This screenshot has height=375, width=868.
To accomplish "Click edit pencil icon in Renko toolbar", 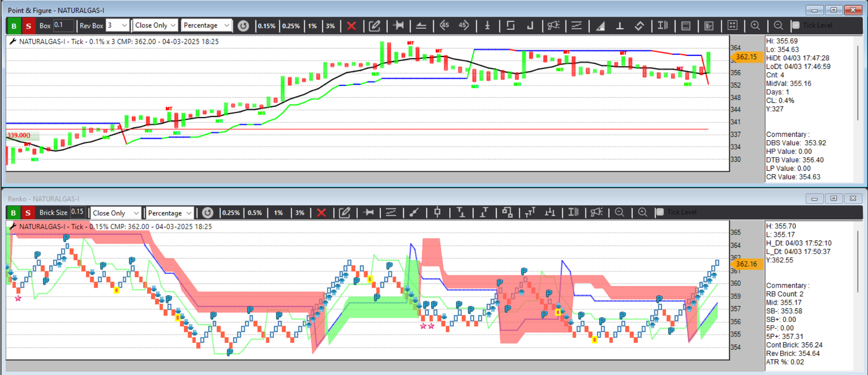I will 345,212.
